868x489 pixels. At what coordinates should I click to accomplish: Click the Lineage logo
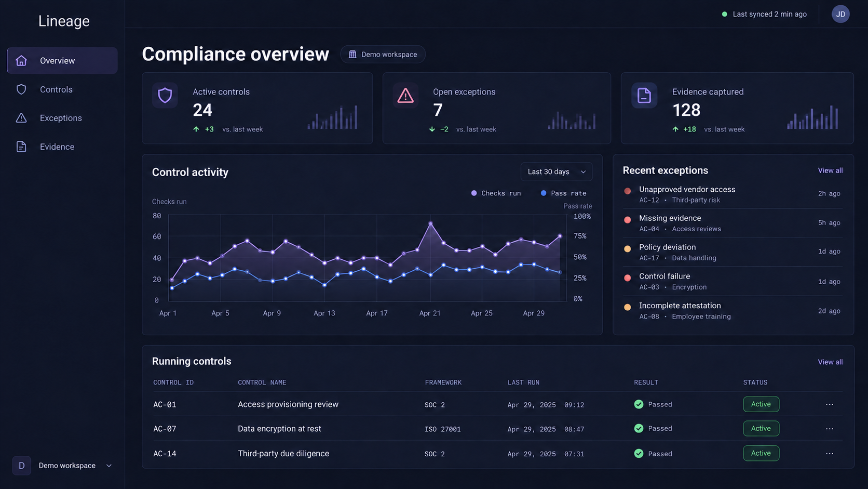coord(64,21)
